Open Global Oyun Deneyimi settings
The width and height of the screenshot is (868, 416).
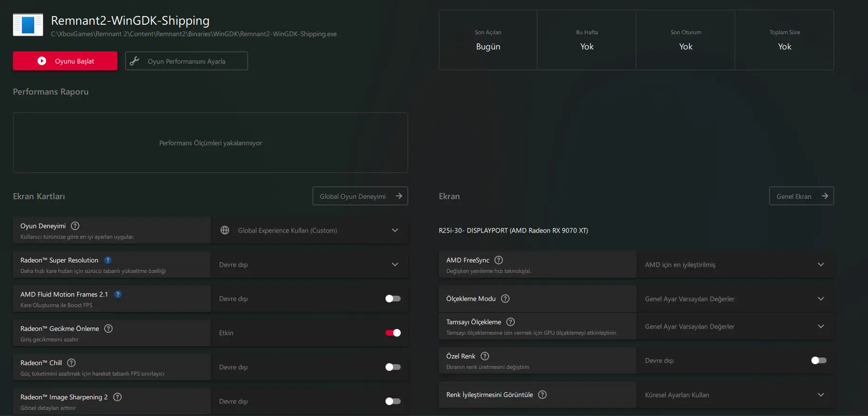pos(360,196)
